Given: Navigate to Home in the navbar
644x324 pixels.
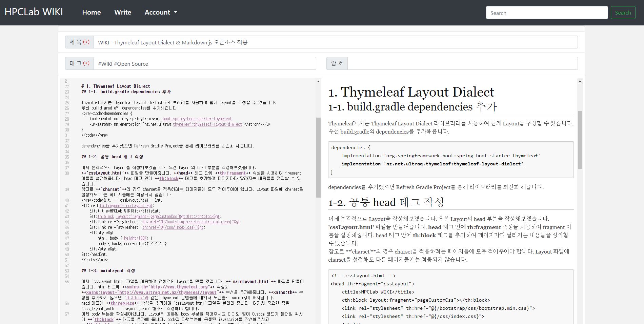Looking at the screenshot, I should (x=91, y=12).
